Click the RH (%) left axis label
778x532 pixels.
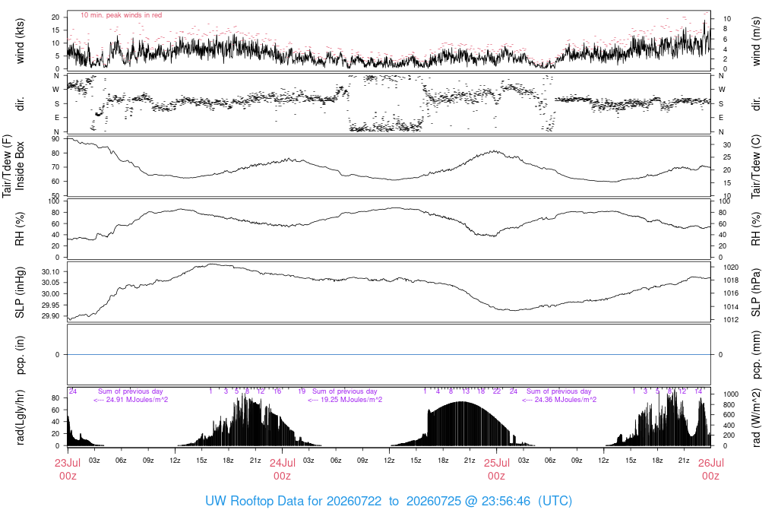pyautogui.click(x=21, y=229)
